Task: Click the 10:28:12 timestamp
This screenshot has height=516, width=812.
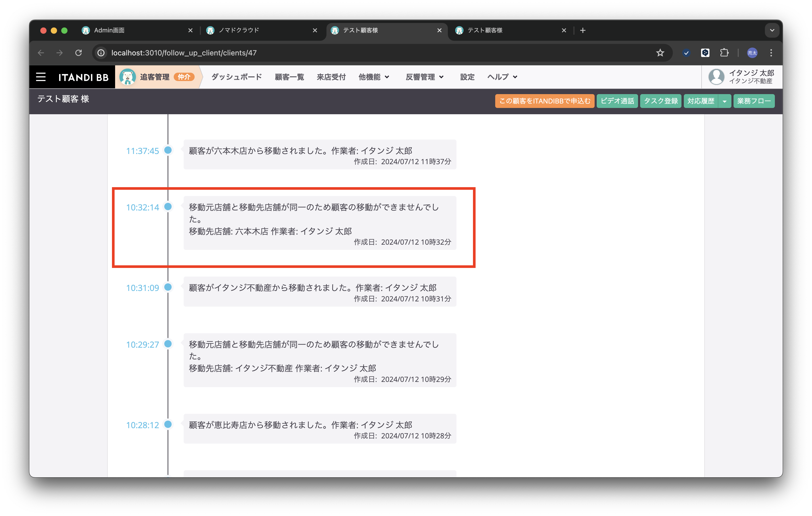Action: pyautogui.click(x=142, y=425)
